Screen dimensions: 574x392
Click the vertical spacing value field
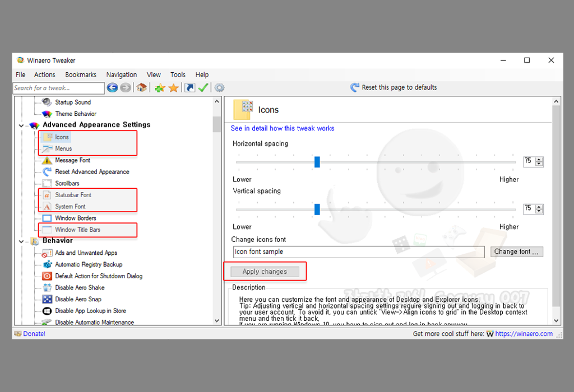530,209
